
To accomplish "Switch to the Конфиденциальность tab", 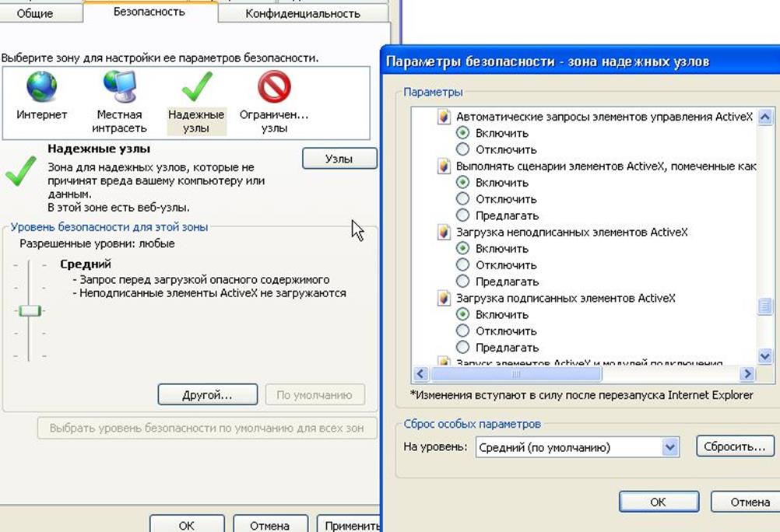I will [302, 13].
